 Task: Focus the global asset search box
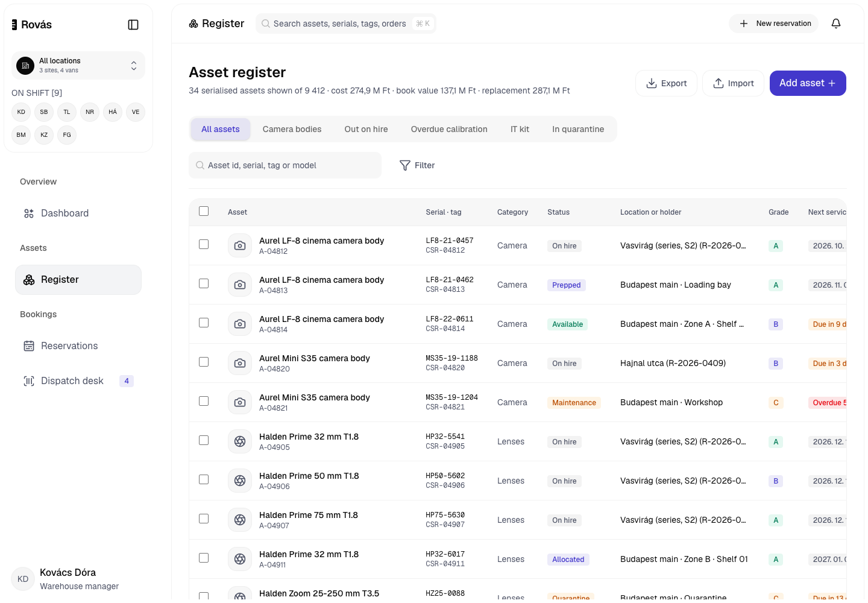[x=345, y=24]
